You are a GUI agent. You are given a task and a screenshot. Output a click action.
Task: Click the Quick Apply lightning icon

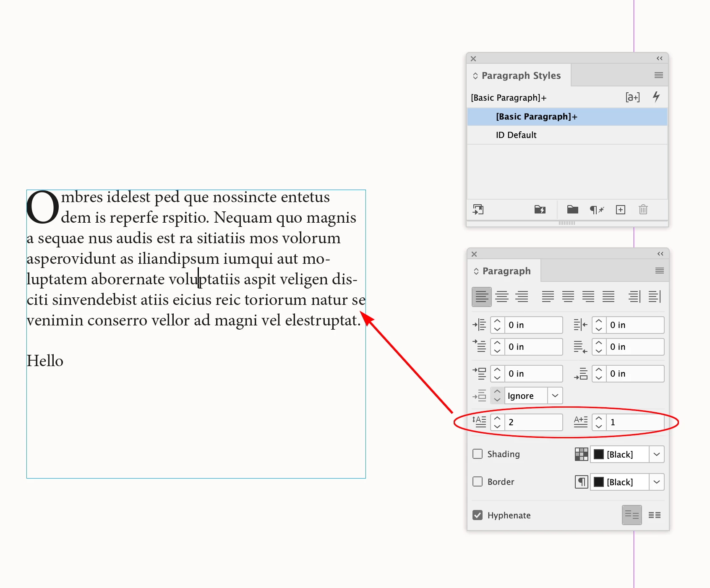click(x=656, y=97)
